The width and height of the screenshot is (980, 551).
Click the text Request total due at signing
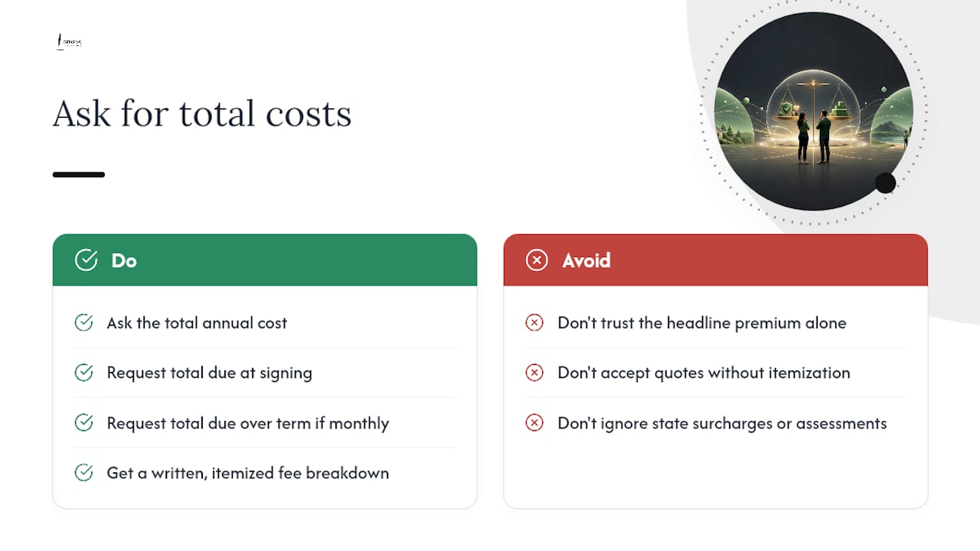[x=210, y=373]
